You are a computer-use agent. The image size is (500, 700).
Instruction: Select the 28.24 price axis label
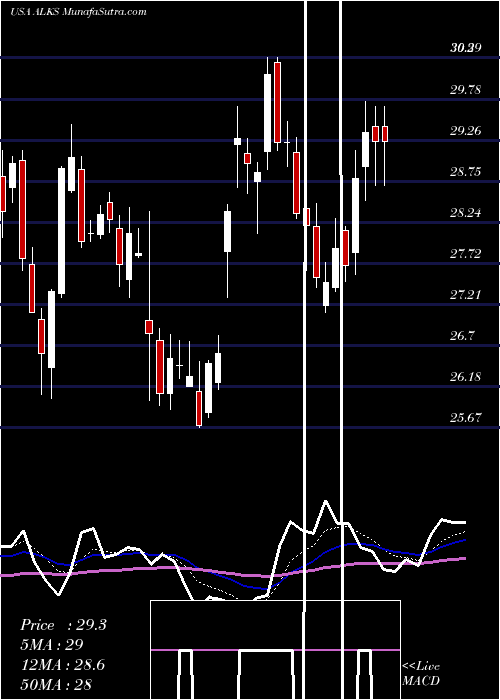[465, 213]
